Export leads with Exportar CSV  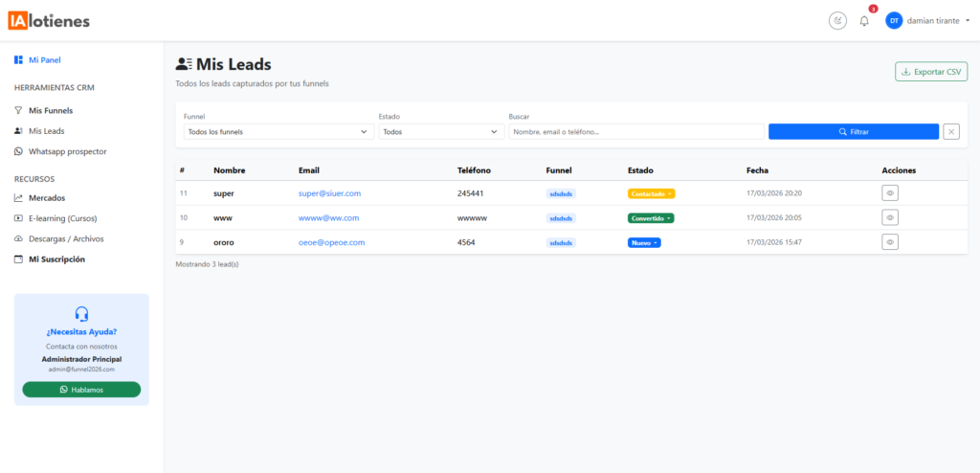click(931, 72)
